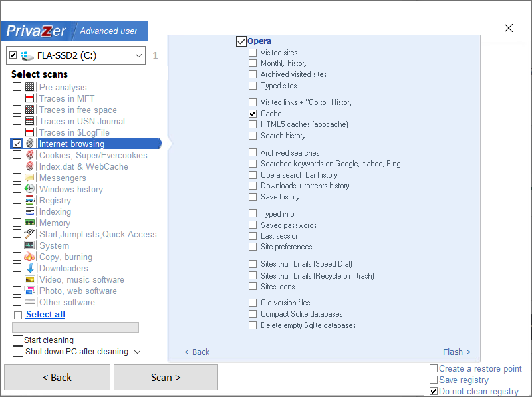
Task: Select the Memory scan entry
Action: coord(55,223)
